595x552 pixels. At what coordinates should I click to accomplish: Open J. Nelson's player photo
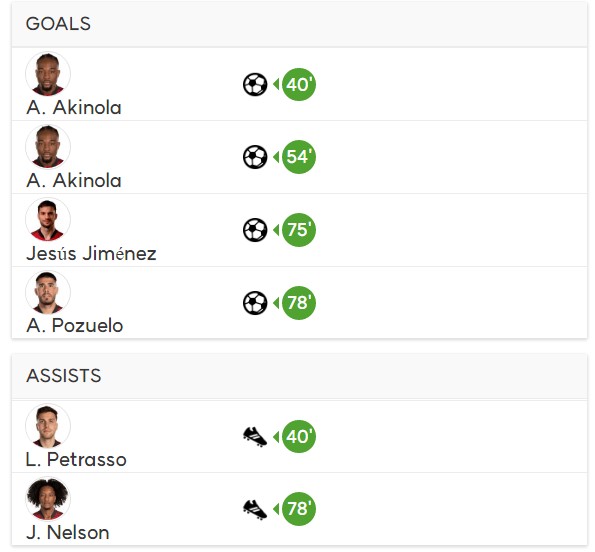pyautogui.click(x=48, y=499)
